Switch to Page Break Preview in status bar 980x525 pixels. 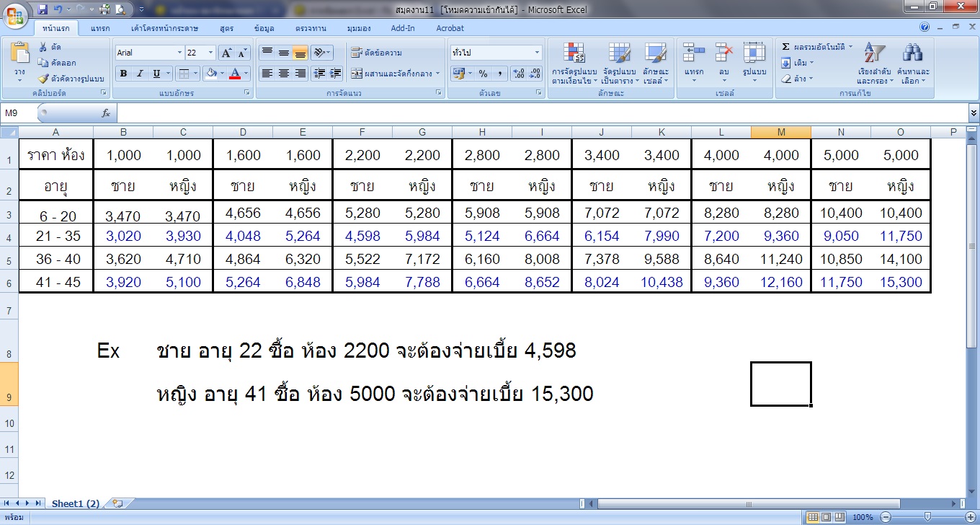pos(839,517)
